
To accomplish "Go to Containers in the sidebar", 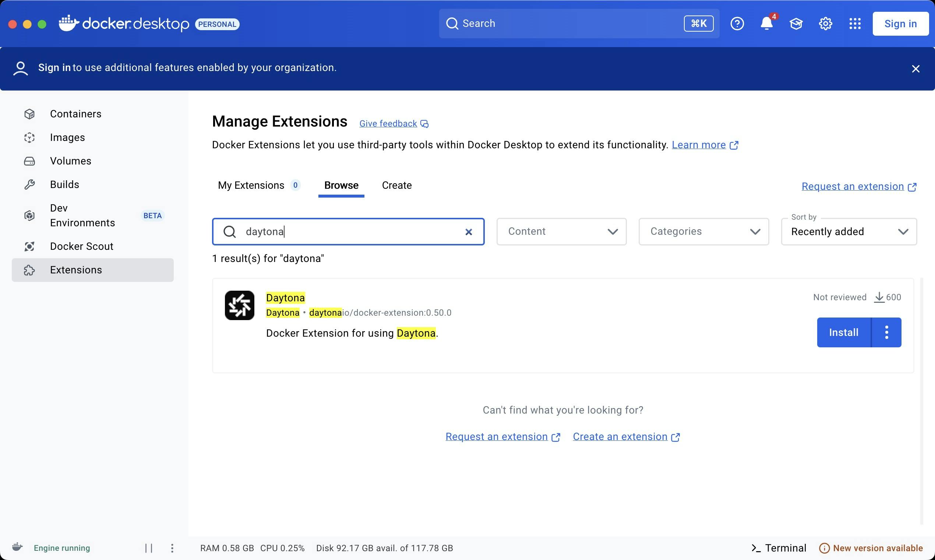I will coord(92,114).
